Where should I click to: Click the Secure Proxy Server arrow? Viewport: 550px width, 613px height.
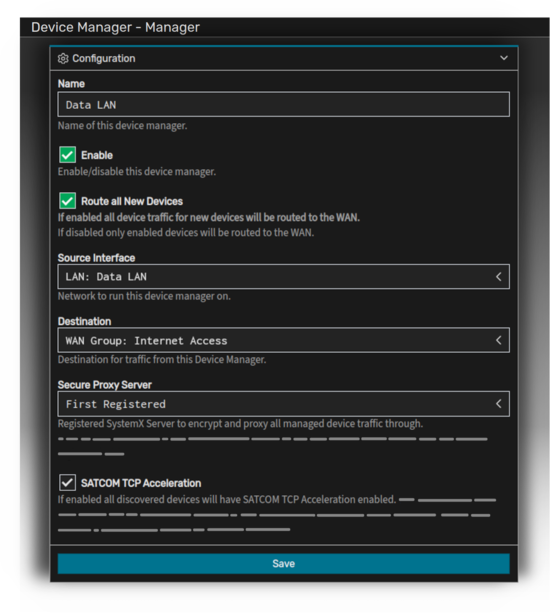498,404
